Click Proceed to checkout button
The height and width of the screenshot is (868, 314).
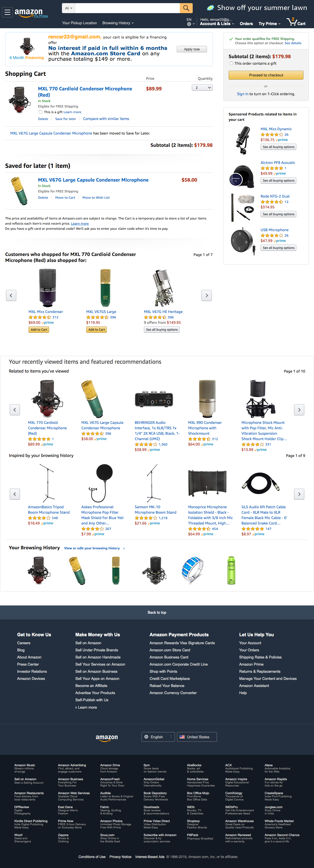(266, 75)
